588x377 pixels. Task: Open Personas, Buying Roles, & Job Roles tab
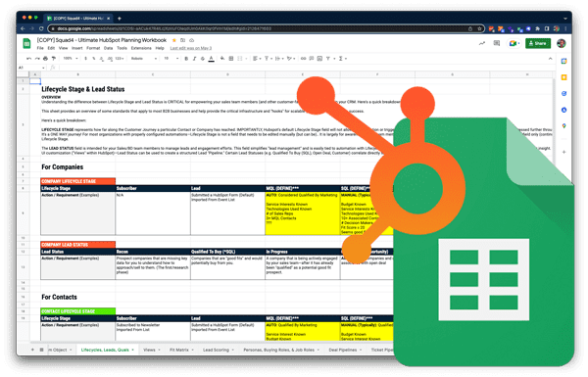(x=281, y=350)
